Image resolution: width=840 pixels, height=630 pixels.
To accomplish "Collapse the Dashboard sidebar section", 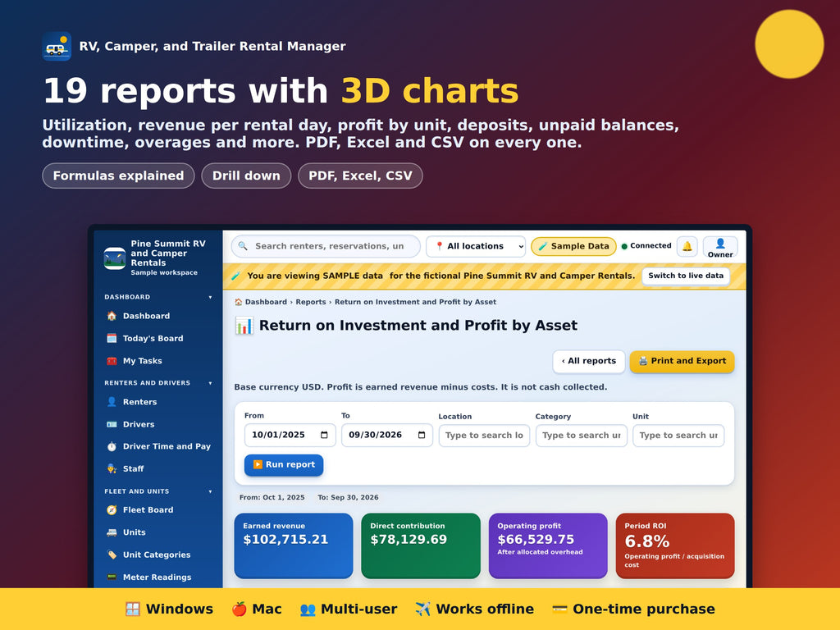I will click(210, 297).
